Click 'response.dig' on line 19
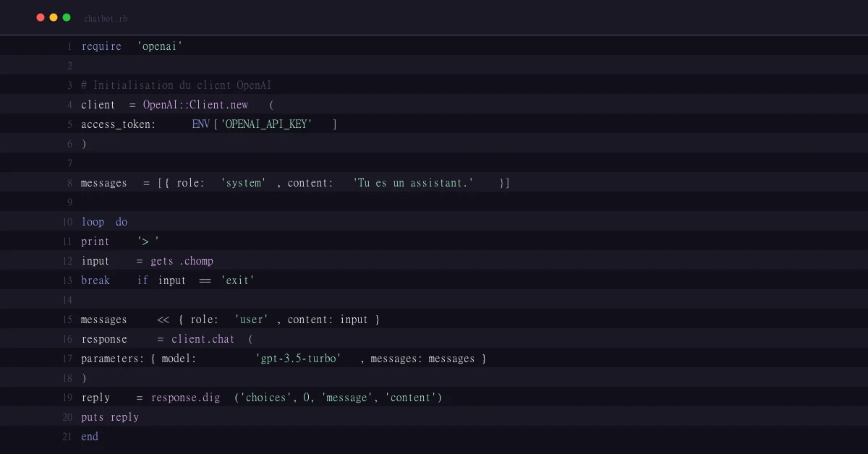868x454 pixels. (186, 398)
